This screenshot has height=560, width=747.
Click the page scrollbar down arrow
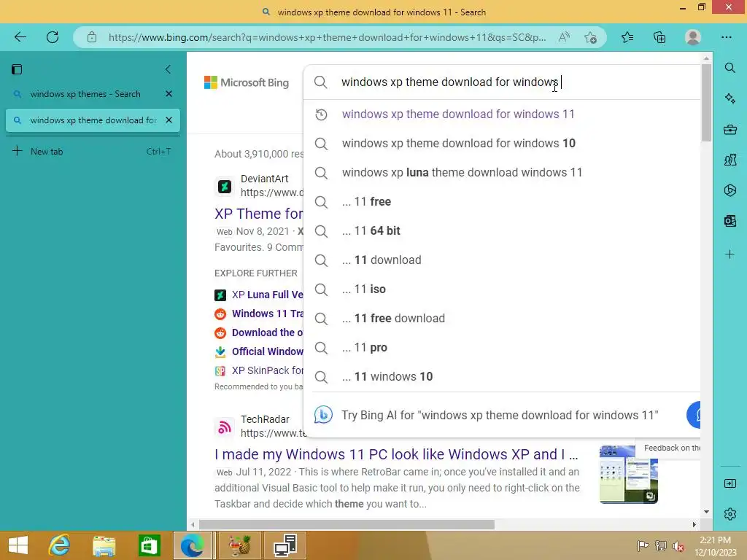tap(706, 512)
